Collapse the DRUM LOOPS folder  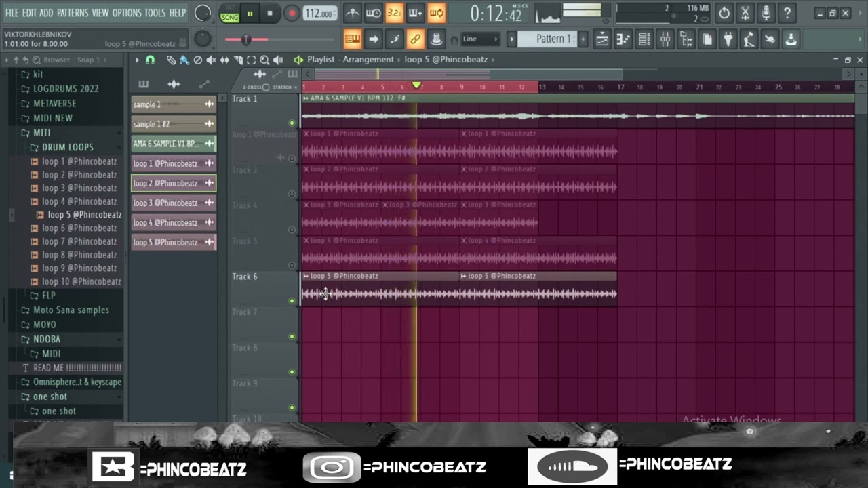pos(68,147)
